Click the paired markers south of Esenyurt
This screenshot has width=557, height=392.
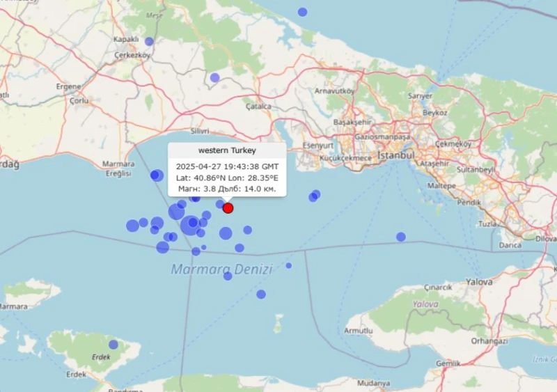315,196
